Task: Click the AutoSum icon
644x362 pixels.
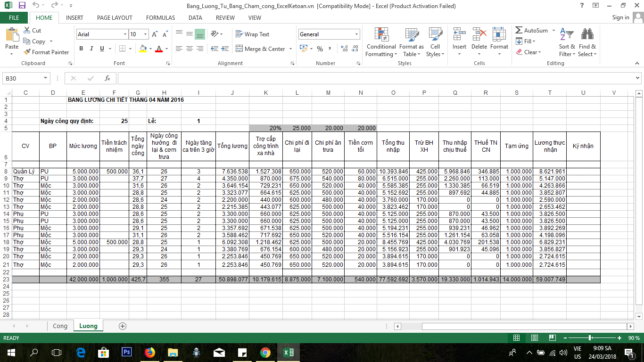Action: [x=519, y=31]
